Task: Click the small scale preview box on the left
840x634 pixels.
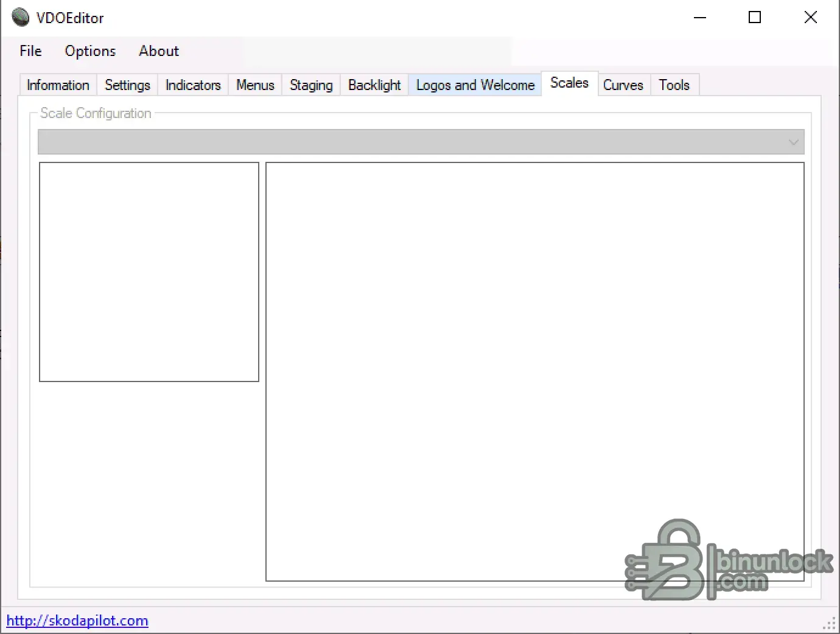Action: 149,272
